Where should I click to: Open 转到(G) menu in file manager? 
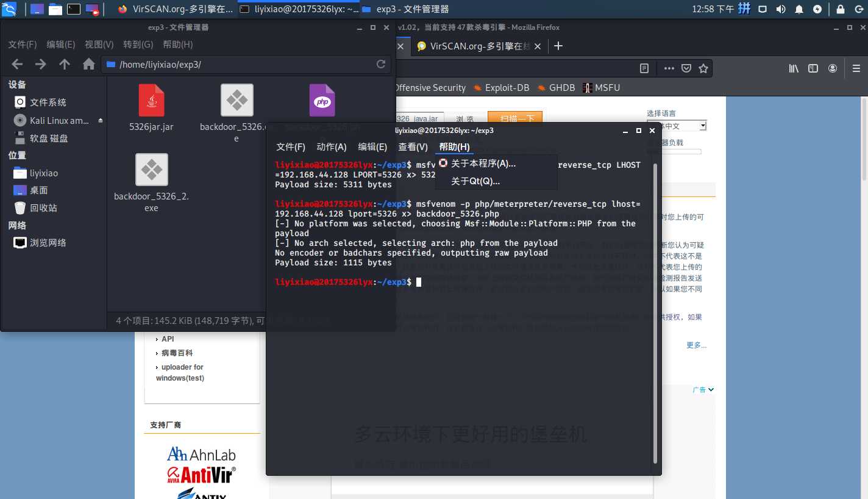click(138, 45)
